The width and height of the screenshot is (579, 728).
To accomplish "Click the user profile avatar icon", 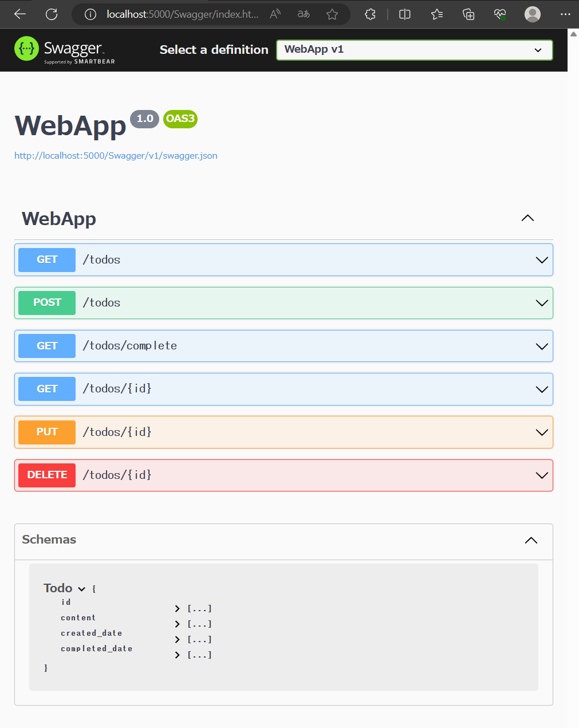I will [533, 14].
